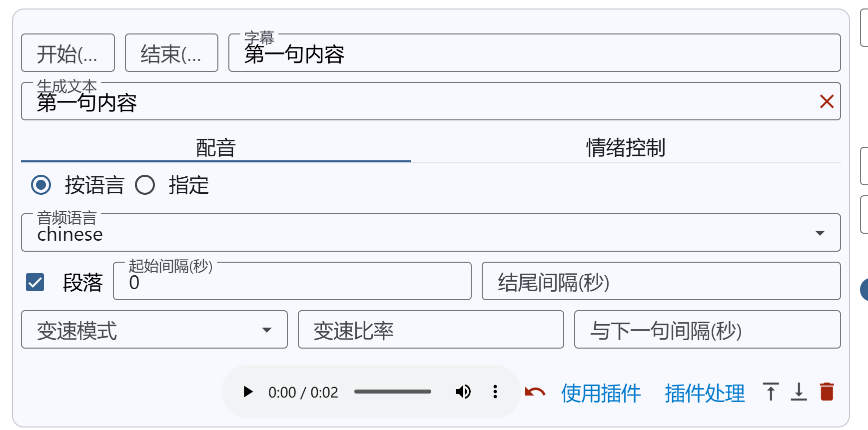Image resolution: width=868 pixels, height=430 pixels.
Task: Open the 情绪控制 tab
Action: (625, 148)
